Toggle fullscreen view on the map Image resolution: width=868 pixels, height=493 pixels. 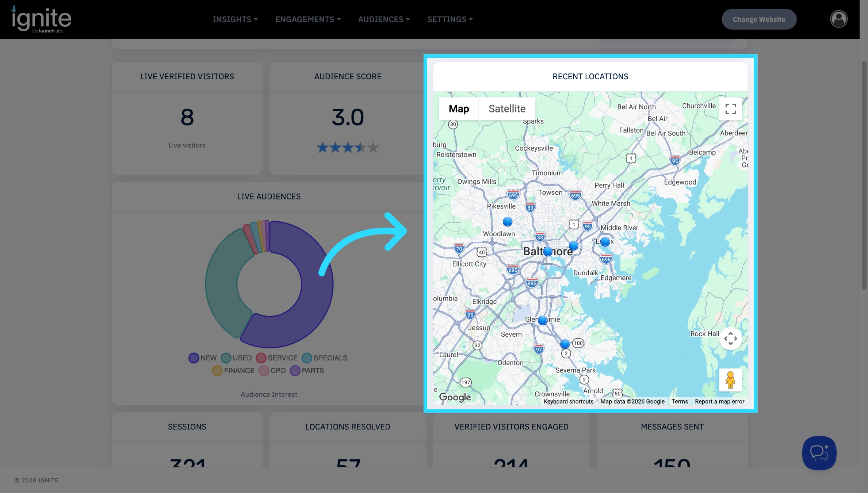tap(730, 109)
